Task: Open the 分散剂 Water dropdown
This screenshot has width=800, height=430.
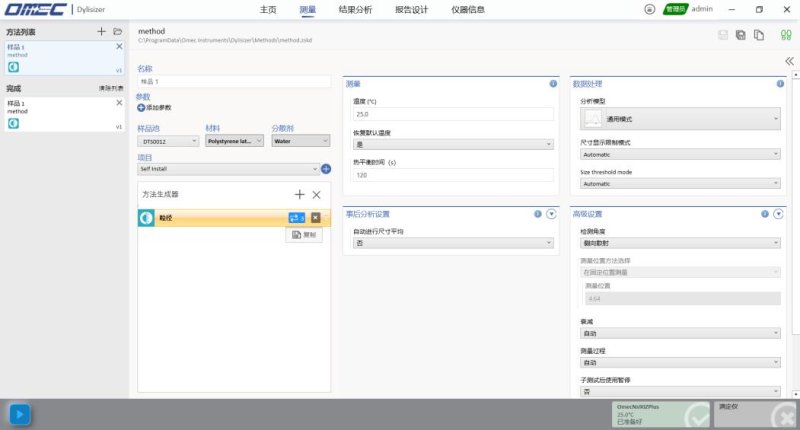Action: pos(296,141)
